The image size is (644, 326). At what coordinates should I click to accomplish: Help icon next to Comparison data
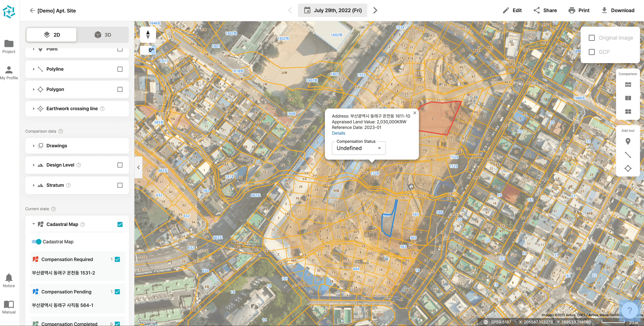click(60, 131)
